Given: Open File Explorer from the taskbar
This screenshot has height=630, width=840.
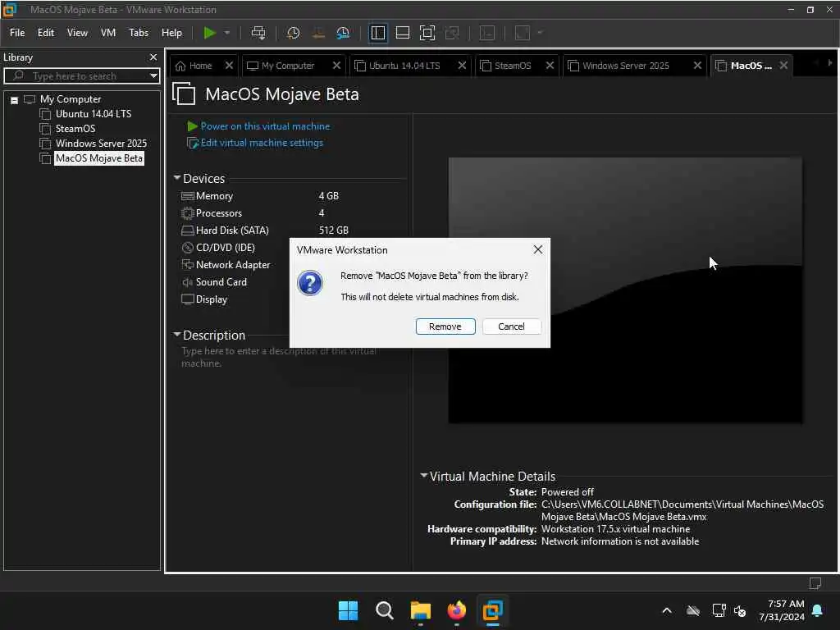Looking at the screenshot, I should (x=421, y=610).
